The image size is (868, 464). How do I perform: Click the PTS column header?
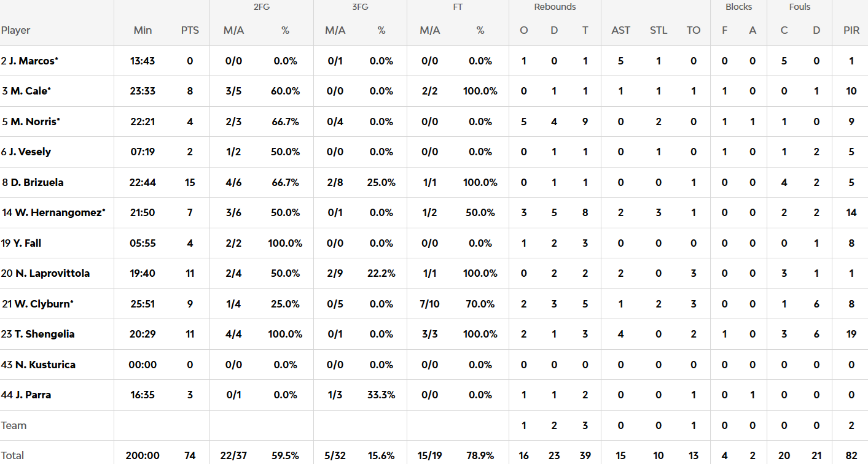(190, 30)
